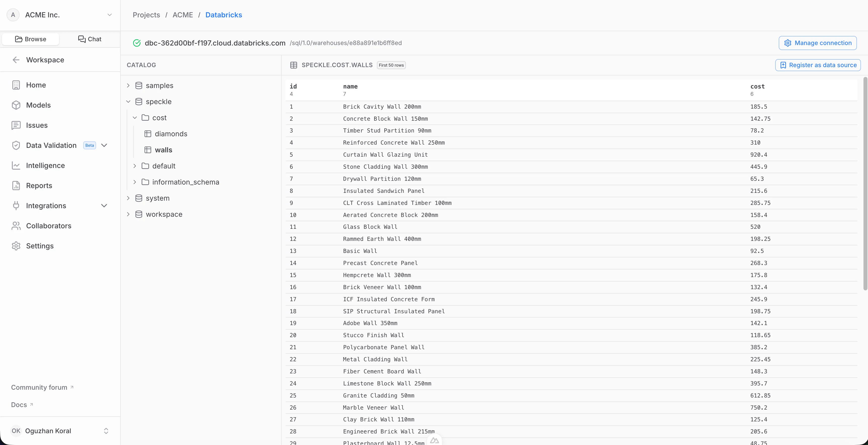Image resolution: width=868 pixels, height=445 pixels.
Task: Click the Databricks breadcrumb
Action: click(x=224, y=15)
